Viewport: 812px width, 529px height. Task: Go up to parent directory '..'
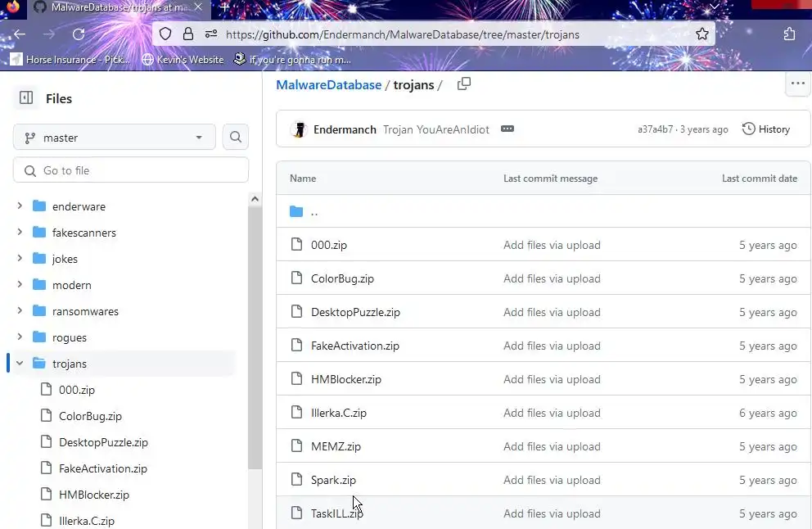[314, 211]
